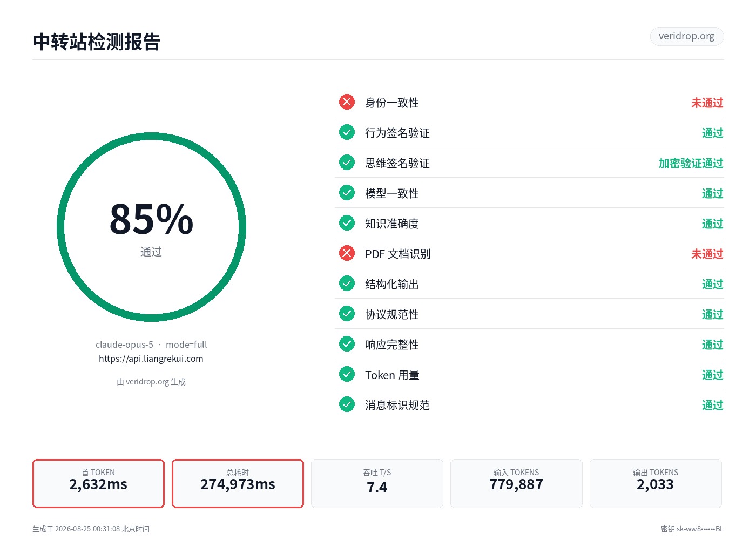Click the green check icon for Token 用量

pyautogui.click(x=347, y=374)
